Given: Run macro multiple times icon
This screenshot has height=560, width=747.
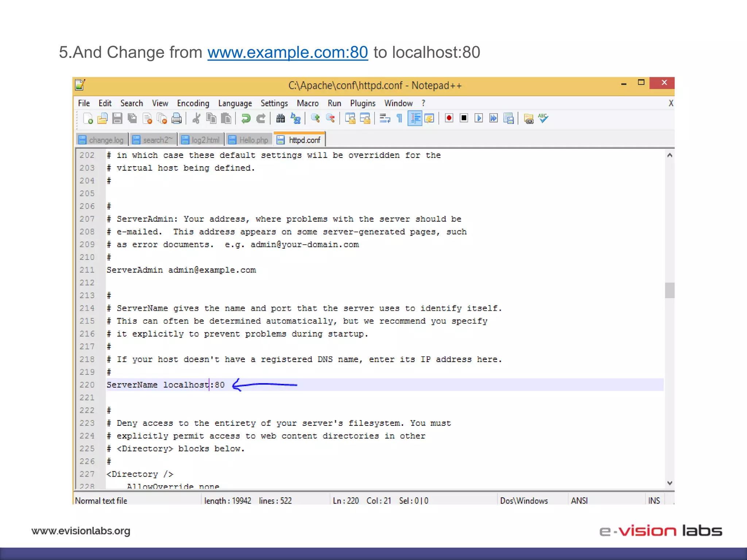Looking at the screenshot, I should [494, 118].
